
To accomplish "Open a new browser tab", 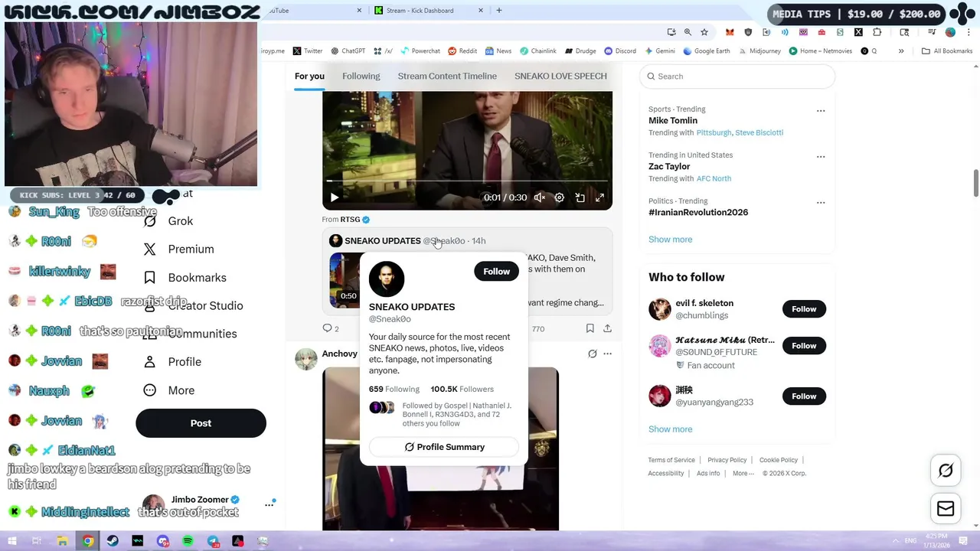I will click(499, 11).
